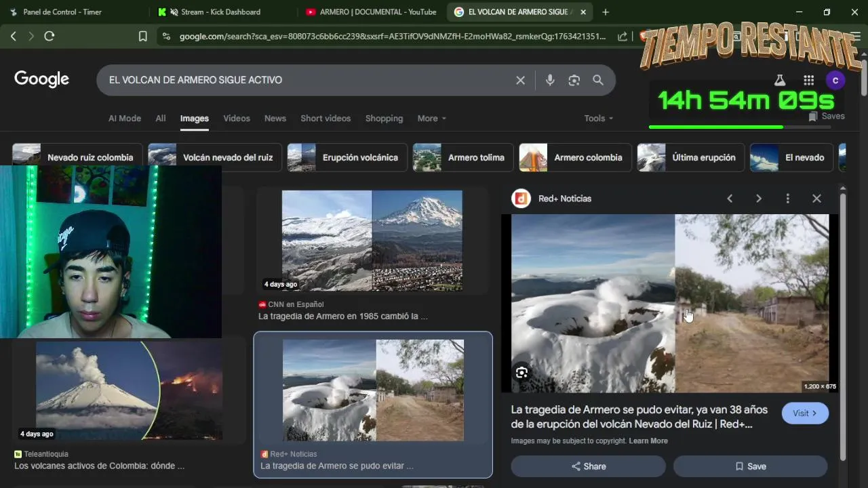The image size is (868, 488).
Task: Click the Save button in the preview panel
Action: [x=750, y=466]
